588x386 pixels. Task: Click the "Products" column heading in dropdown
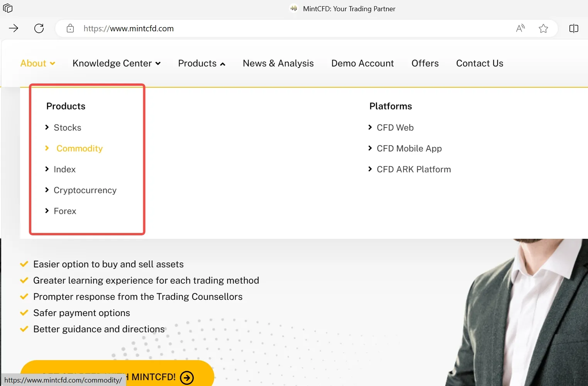pos(66,106)
